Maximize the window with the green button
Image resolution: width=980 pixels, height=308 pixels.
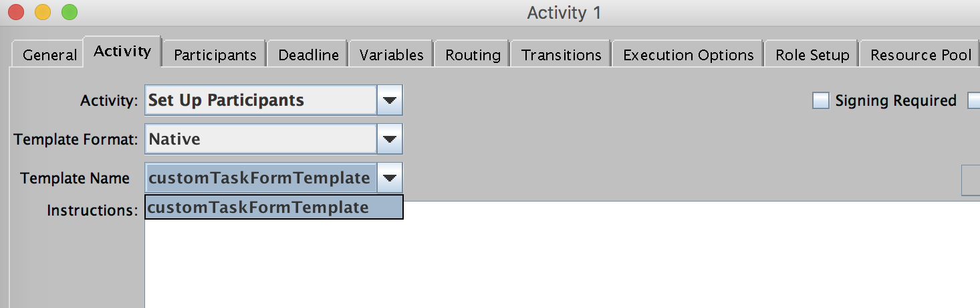point(69,12)
